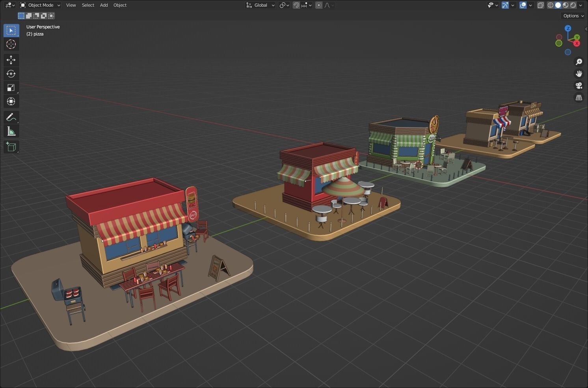The width and height of the screenshot is (588, 388).
Task: Activate the 3D Cursor tool
Action: coord(11,44)
